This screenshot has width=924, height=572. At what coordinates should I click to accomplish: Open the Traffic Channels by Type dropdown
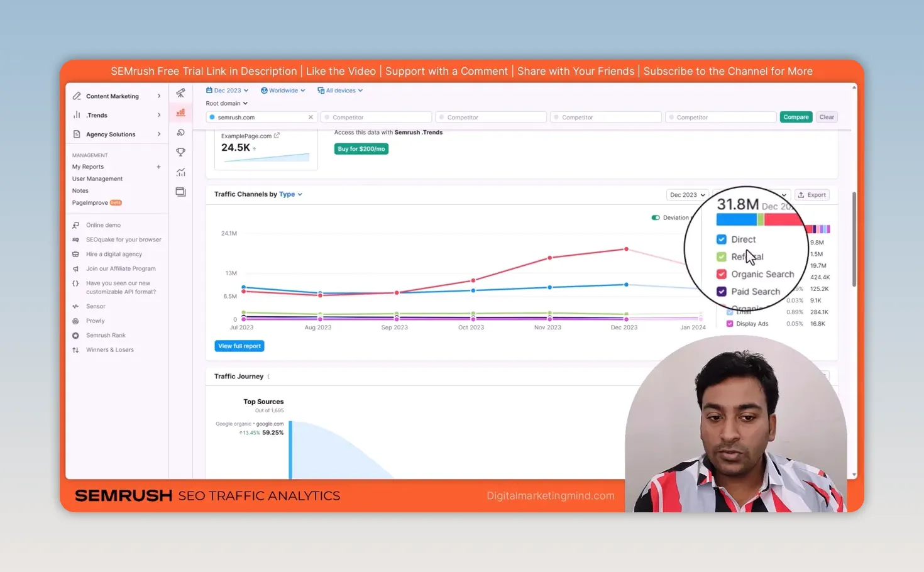[x=290, y=194]
